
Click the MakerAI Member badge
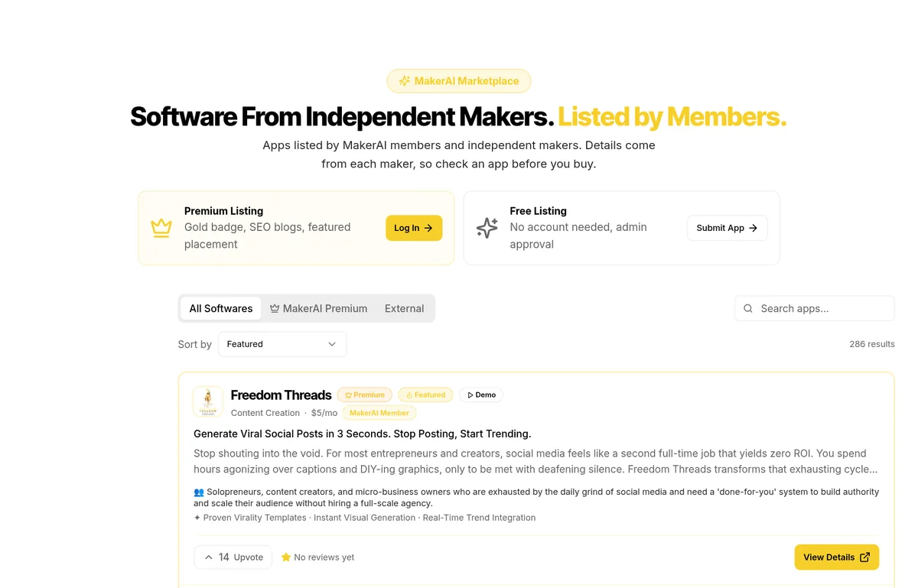(379, 413)
